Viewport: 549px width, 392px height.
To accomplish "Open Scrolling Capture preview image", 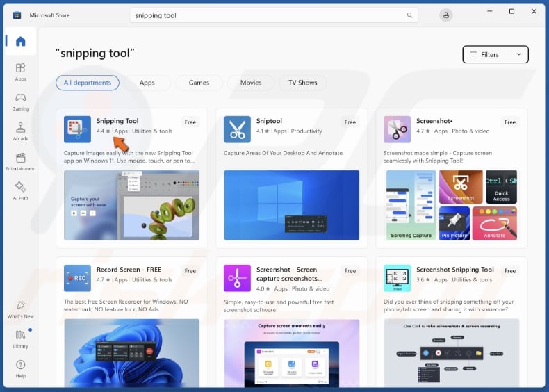I will pos(411,205).
